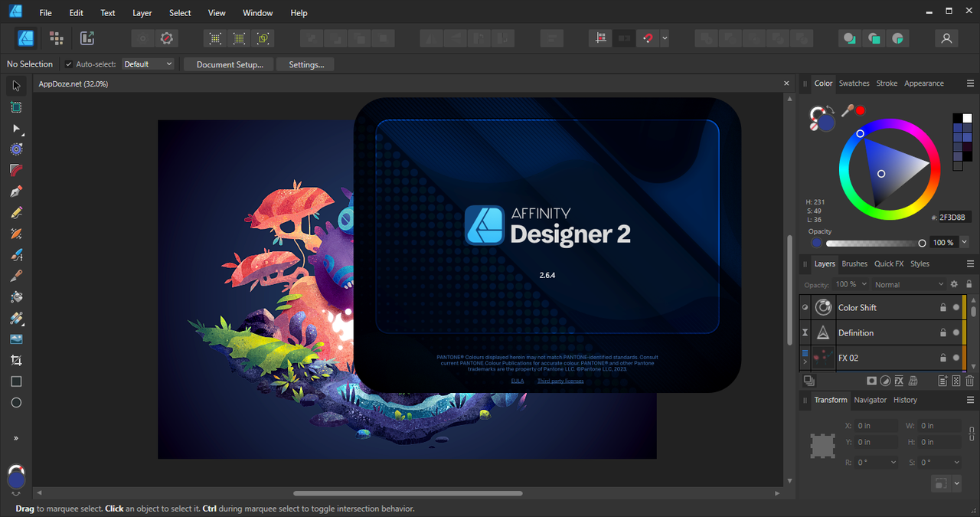Toggle lock on Definition layer
Image resolution: width=980 pixels, height=517 pixels.
point(943,333)
